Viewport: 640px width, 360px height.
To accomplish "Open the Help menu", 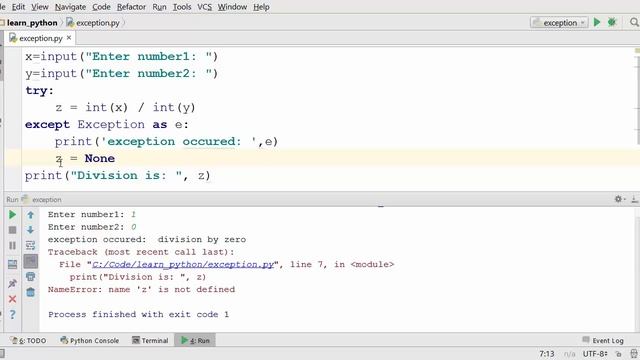I will [x=261, y=7].
